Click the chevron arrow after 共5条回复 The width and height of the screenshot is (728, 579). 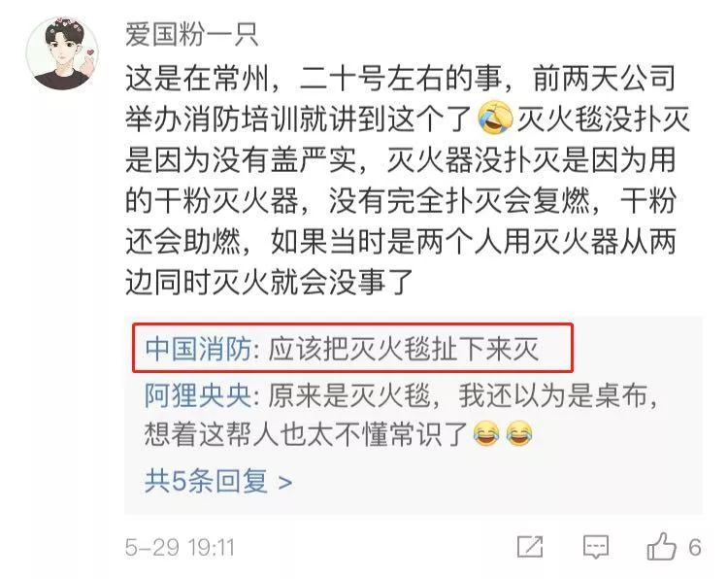(x=285, y=483)
